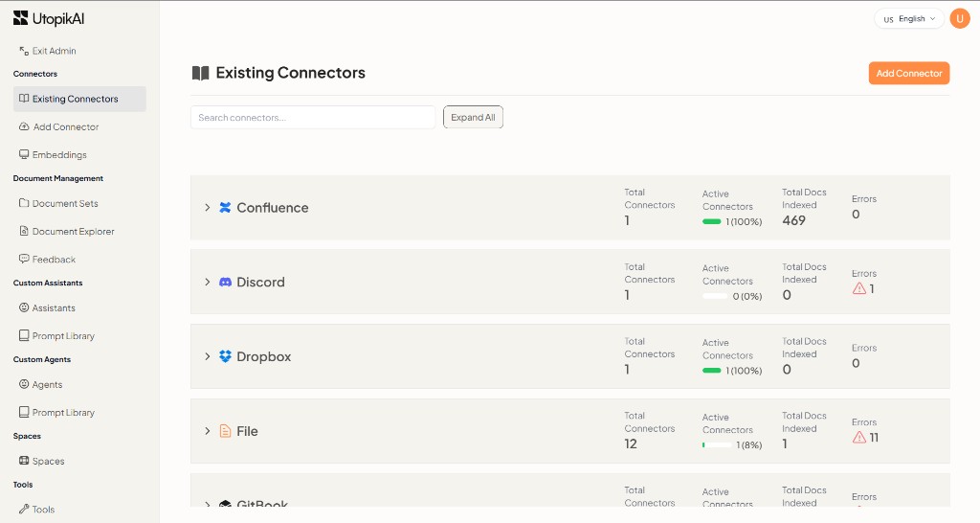Expand the Dropbox connector row

tap(208, 356)
